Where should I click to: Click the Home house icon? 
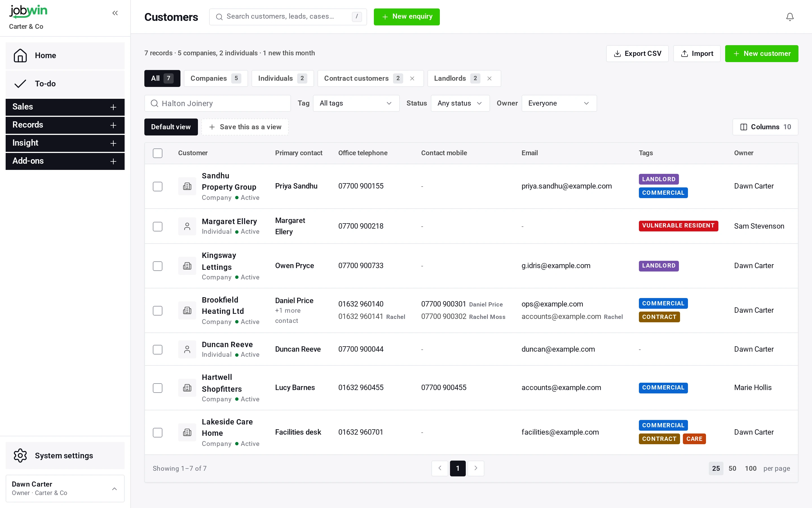(20, 55)
